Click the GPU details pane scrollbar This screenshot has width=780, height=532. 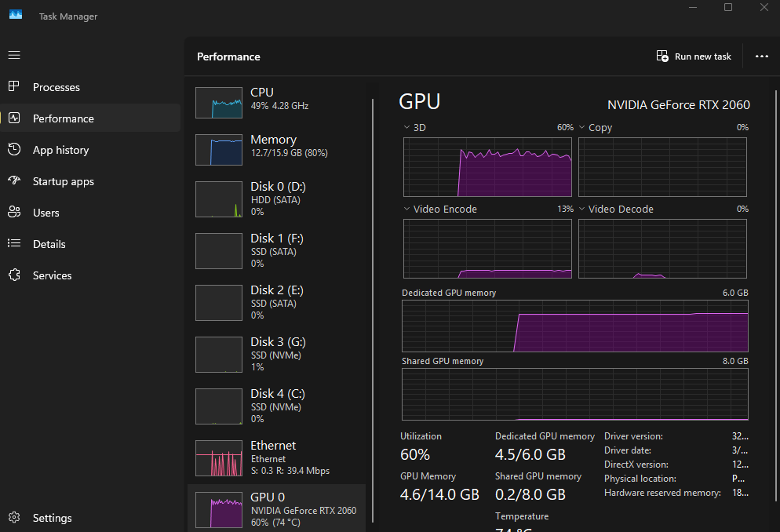coord(775,296)
